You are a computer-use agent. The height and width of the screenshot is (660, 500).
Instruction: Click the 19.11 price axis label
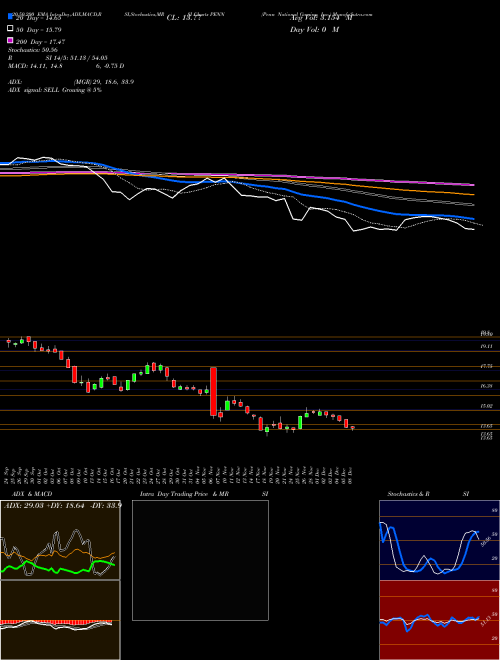tap(487, 346)
